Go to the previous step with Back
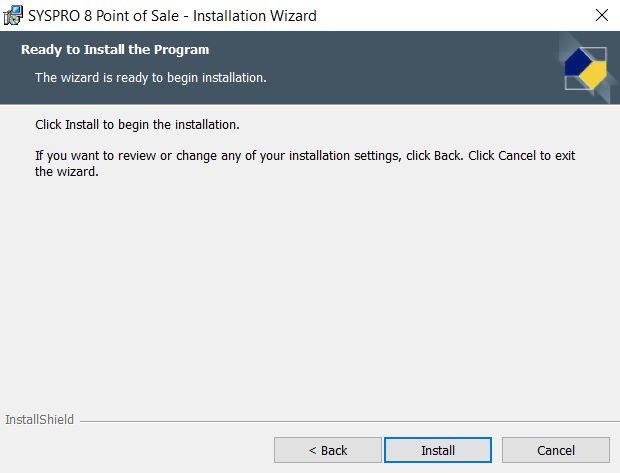This screenshot has height=473, width=620. (x=327, y=450)
